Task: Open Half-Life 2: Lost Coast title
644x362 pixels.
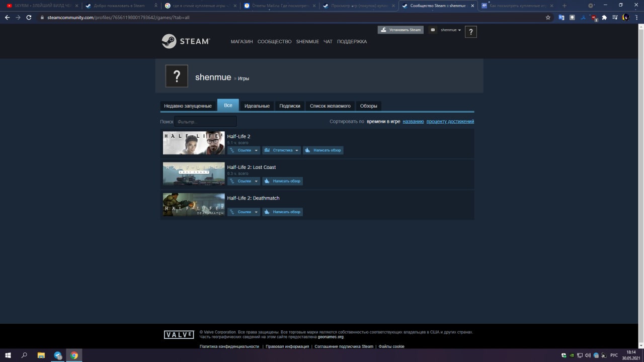Action: coord(252,167)
